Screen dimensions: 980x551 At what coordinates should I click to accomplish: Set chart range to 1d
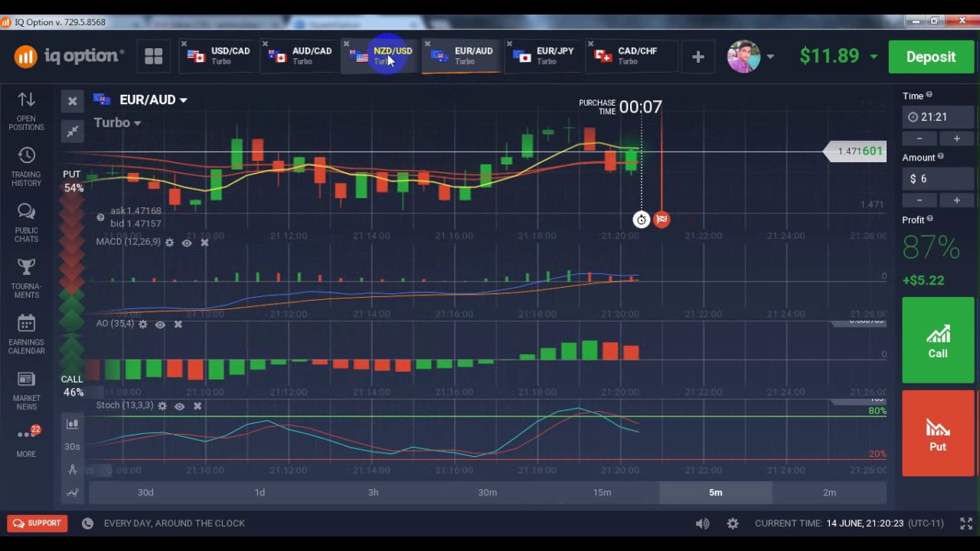(x=260, y=493)
